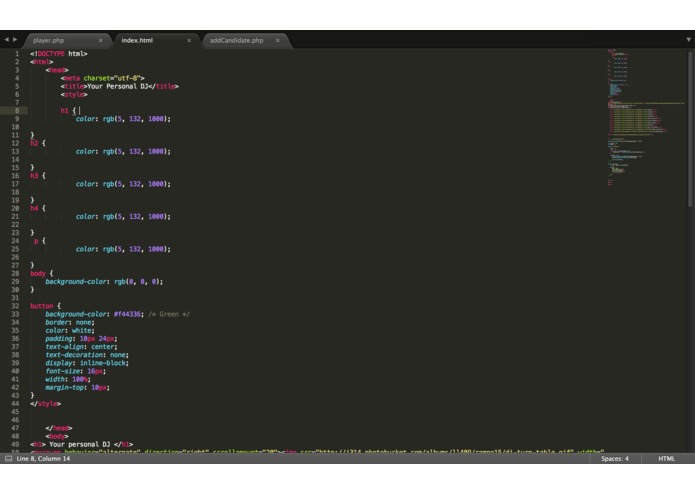The image size is (695, 494).
Task: Go to previous tab with left arrow
Action: [7, 40]
